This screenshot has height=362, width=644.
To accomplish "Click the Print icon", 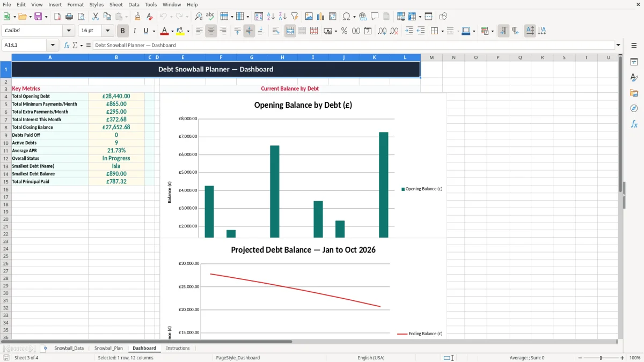I will tap(69, 17).
